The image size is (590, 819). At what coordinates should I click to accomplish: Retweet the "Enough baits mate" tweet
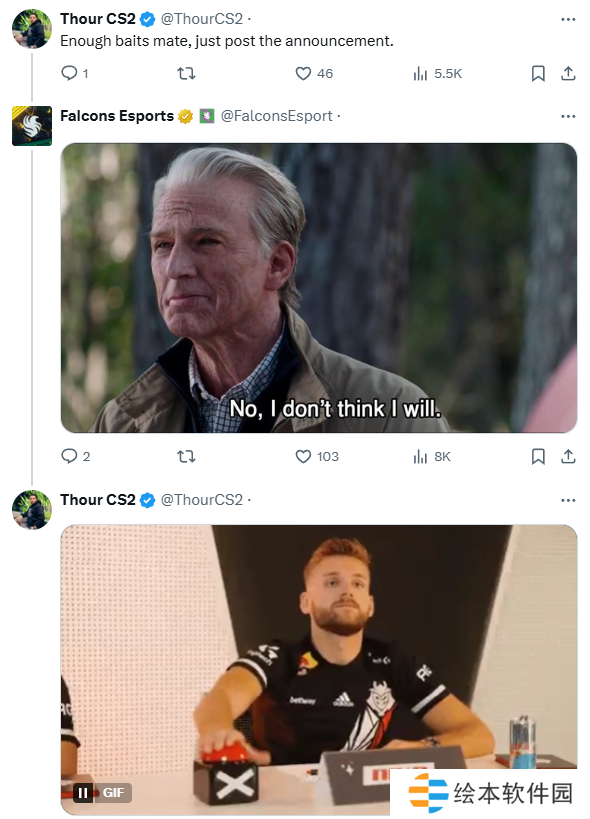[x=186, y=73]
